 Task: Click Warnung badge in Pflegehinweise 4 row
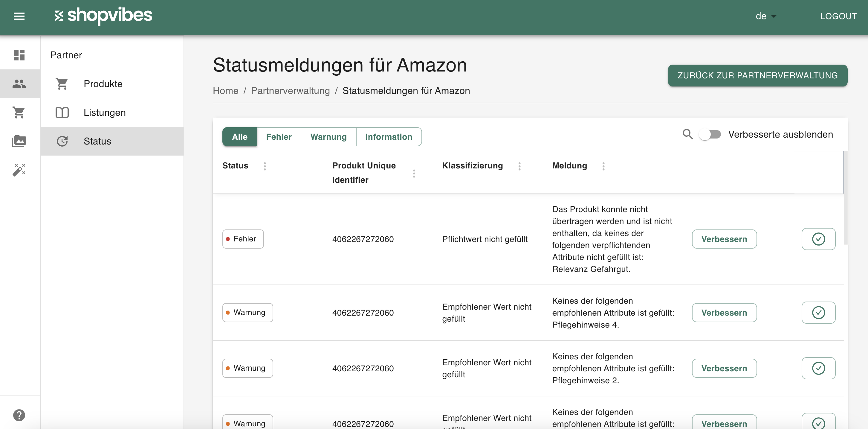pyautogui.click(x=248, y=312)
